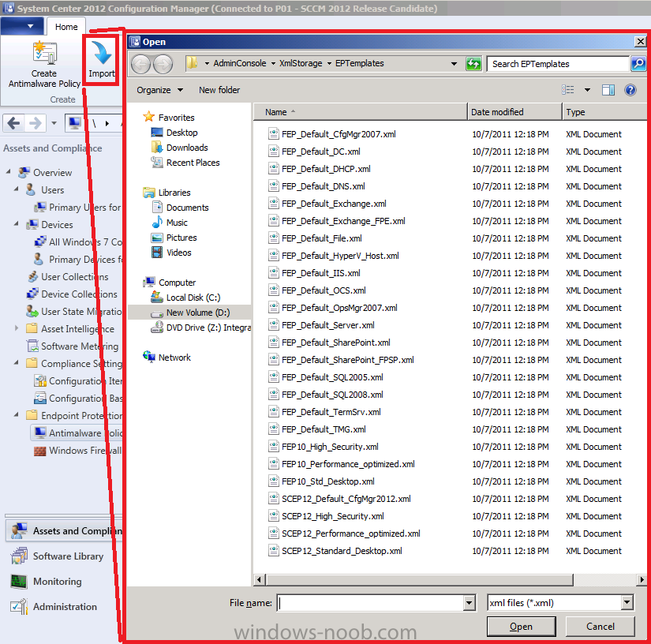Click the Back button in Open dialog

click(140, 65)
